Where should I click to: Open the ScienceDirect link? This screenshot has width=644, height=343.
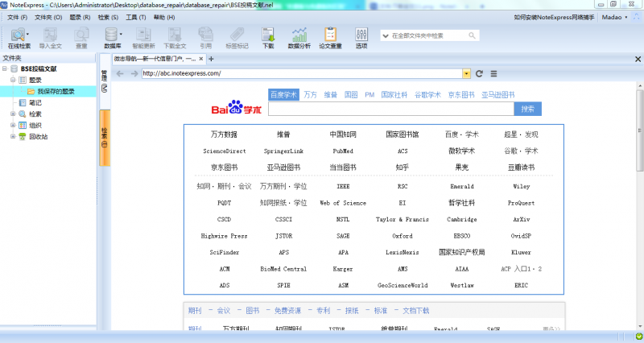click(x=225, y=151)
